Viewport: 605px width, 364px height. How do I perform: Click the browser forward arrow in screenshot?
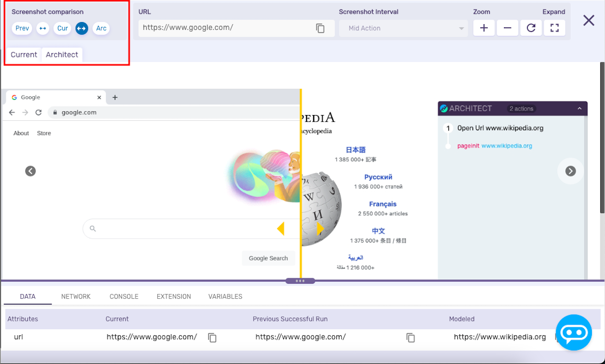coord(25,112)
